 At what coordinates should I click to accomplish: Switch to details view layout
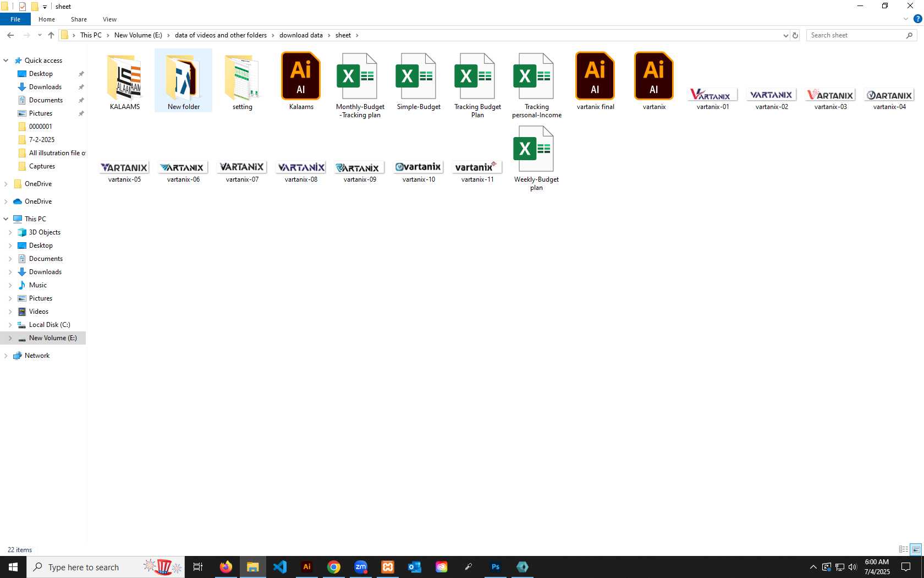904,549
